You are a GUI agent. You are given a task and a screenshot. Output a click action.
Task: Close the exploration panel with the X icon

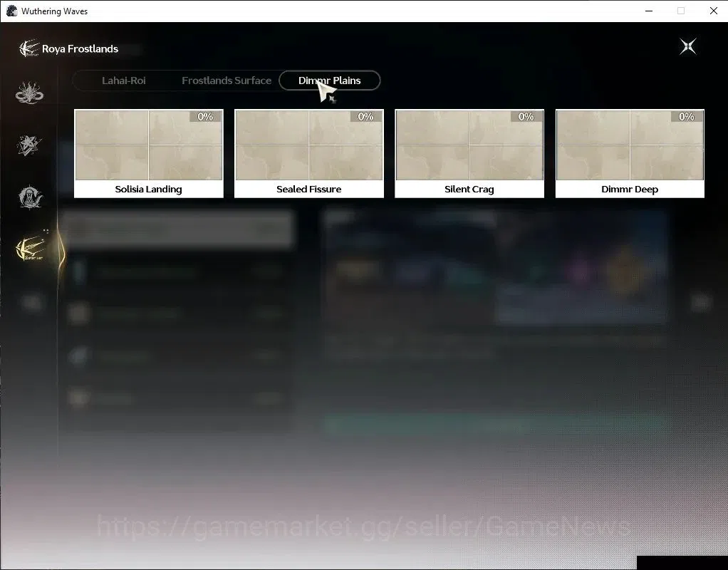[687, 46]
